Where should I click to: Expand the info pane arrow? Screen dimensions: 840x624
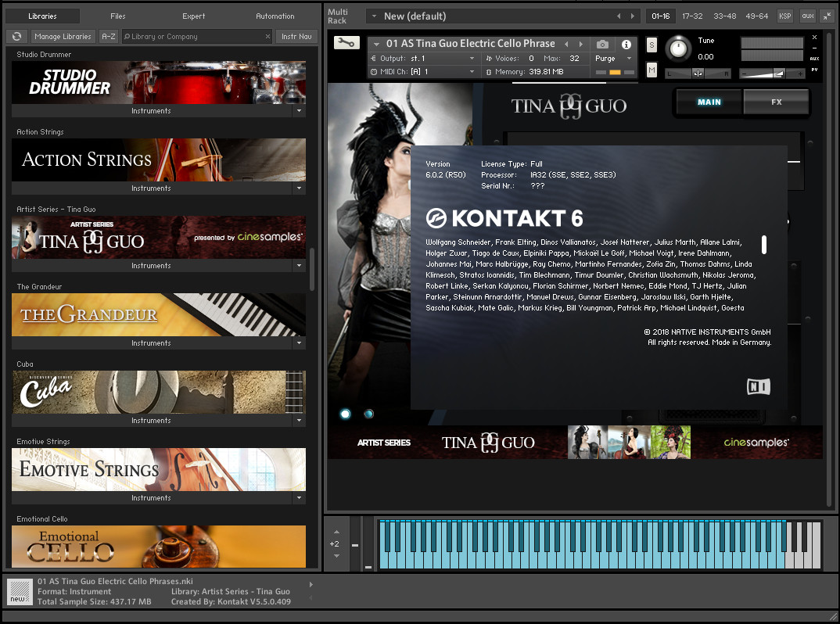tap(311, 584)
